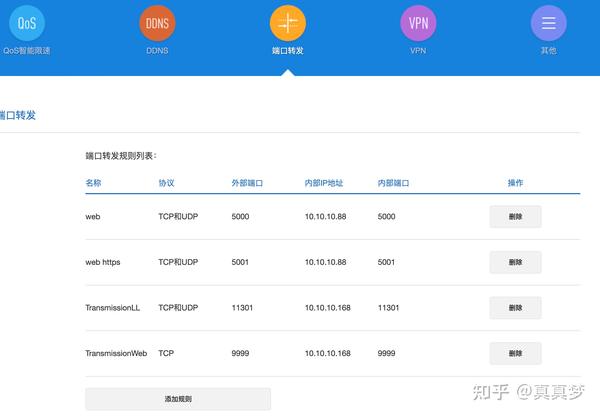The width and height of the screenshot is (600, 416).
Task: Delete the web forwarding rule
Action: pos(515,217)
